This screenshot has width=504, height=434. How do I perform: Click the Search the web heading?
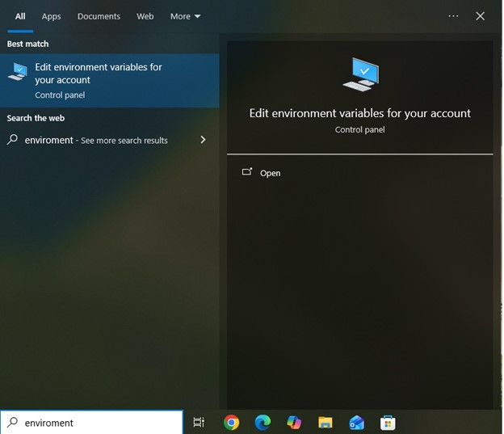coord(36,118)
